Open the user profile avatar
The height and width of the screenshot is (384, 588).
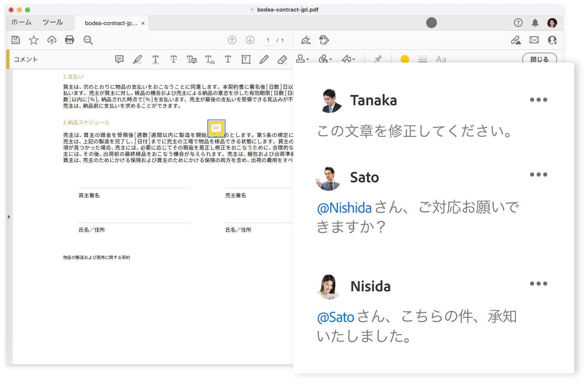pyautogui.click(x=552, y=23)
